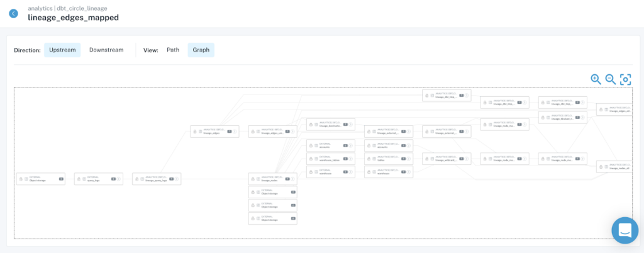
Task: Set direction to Downstream
Action: (106, 50)
